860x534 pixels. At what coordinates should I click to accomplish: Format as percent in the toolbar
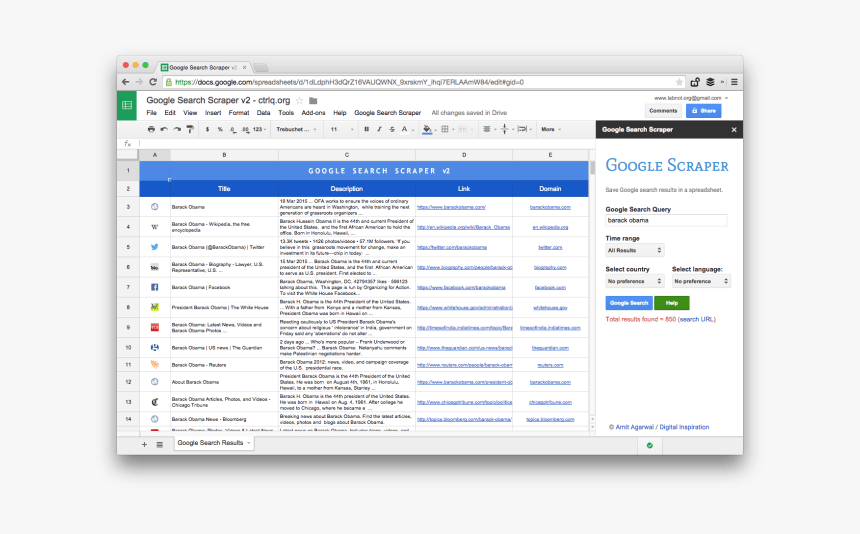(220, 129)
